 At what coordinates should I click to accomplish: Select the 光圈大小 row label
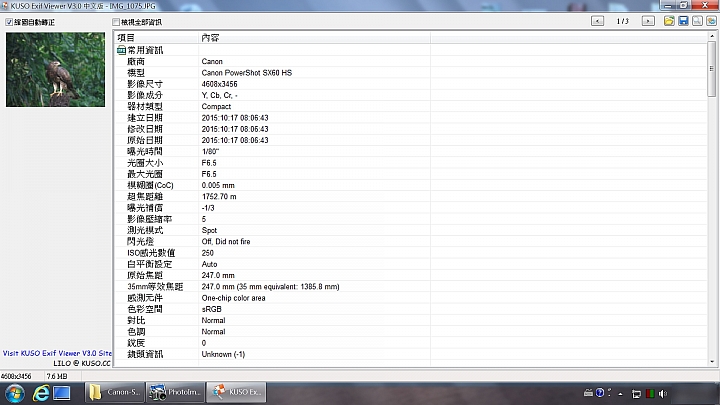pyautogui.click(x=145, y=163)
